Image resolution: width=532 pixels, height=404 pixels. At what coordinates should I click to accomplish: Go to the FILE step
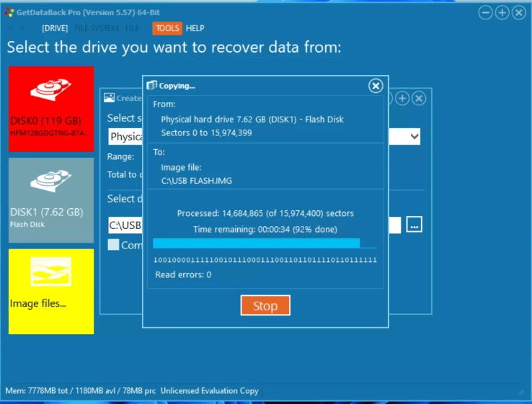pyautogui.click(x=132, y=28)
